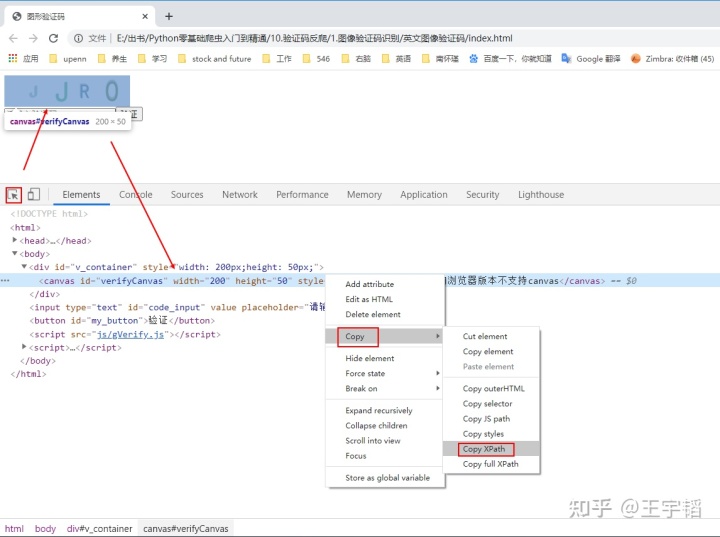Screen dimensions: 720x537
Task: Activate the inspect element picker tool
Action: (14, 195)
